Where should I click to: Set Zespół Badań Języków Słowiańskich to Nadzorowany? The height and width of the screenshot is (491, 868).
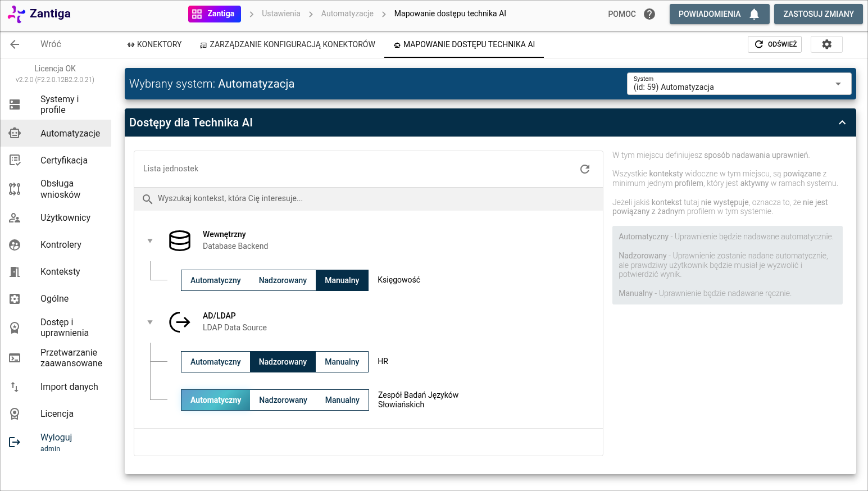(x=283, y=400)
